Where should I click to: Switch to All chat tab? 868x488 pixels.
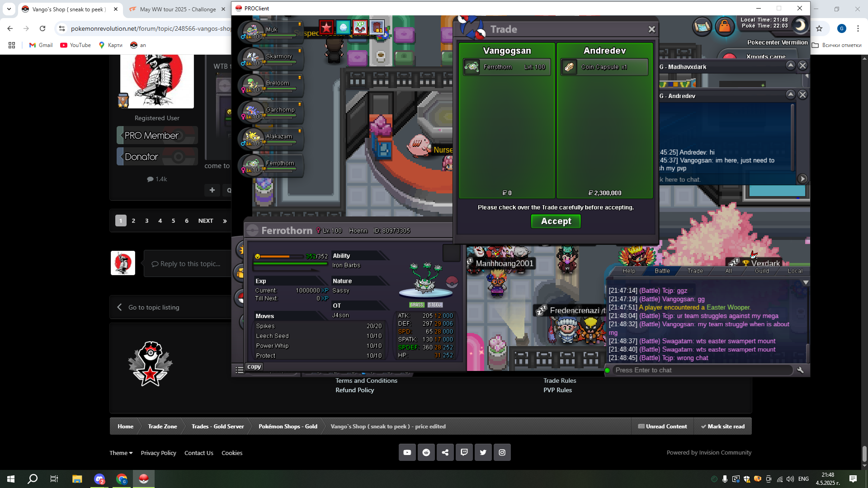(728, 271)
